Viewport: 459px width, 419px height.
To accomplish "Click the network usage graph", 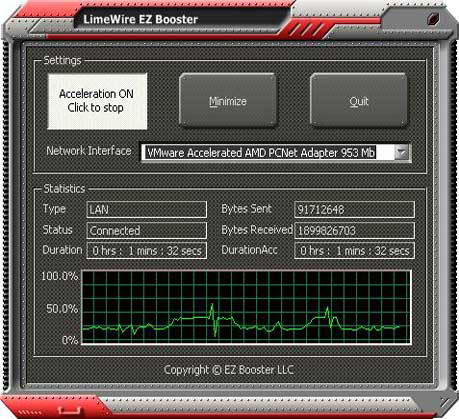I will click(246, 307).
